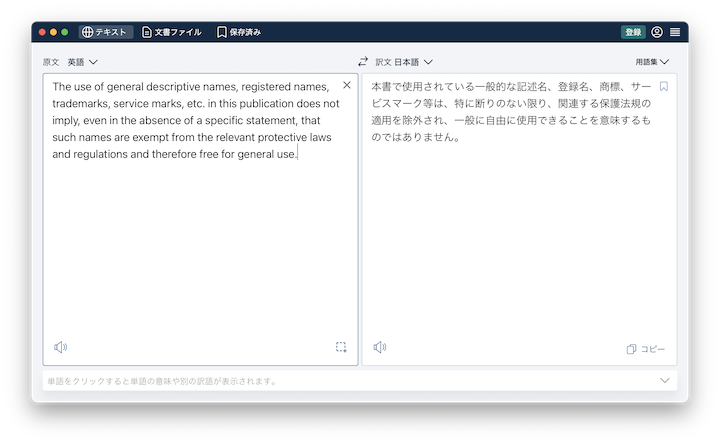
Task: Open the source language 英語 dropdown
Action: (x=83, y=62)
